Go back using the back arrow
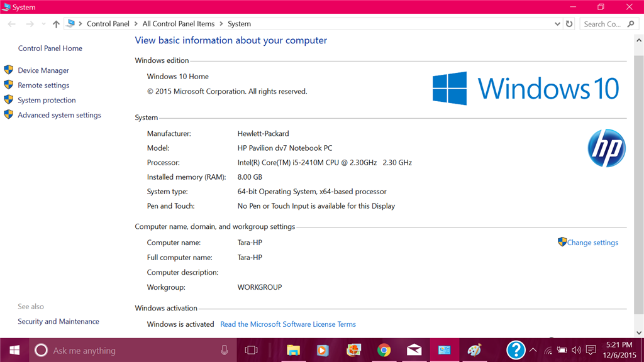644x362 pixels. click(x=11, y=25)
